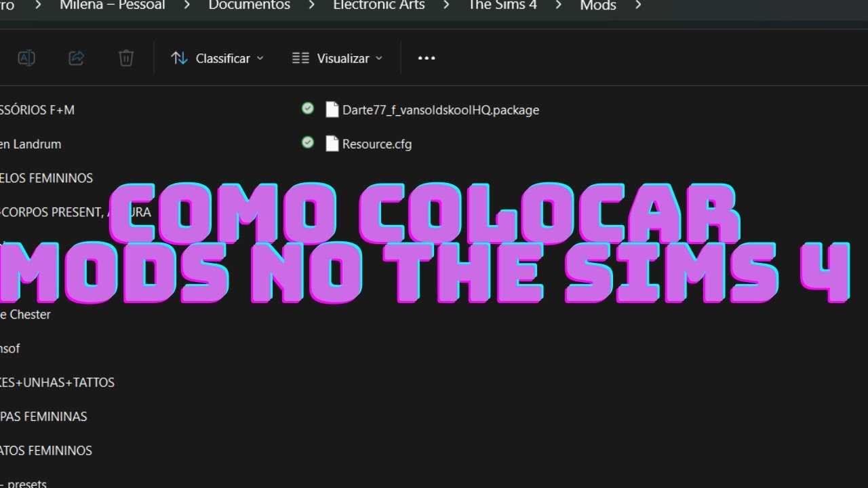Click the Delete trash can icon
The height and width of the screenshot is (488, 868).
click(x=126, y=58)
